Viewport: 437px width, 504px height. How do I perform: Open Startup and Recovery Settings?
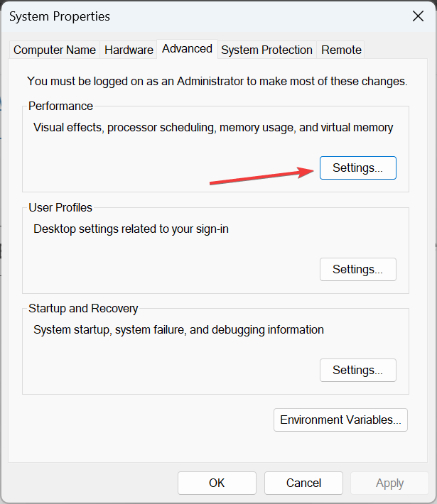click(357, 371)
